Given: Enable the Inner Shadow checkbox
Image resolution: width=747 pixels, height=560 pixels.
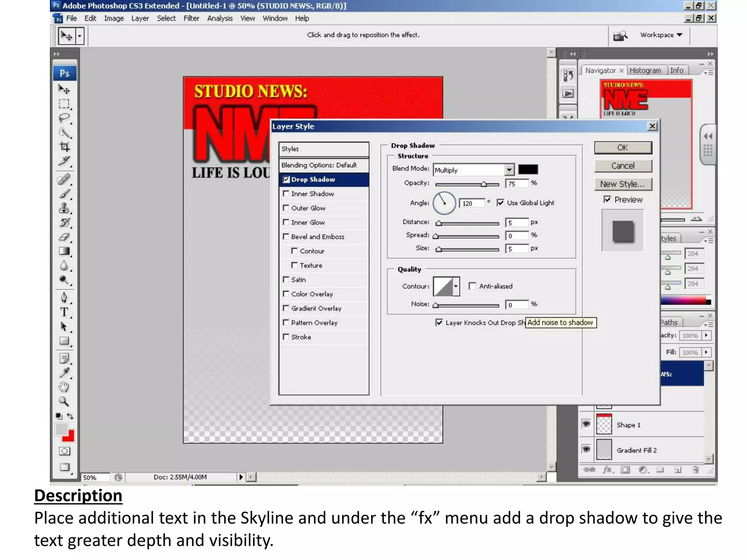Looking at the screenshot, I should tap(286, 194).
